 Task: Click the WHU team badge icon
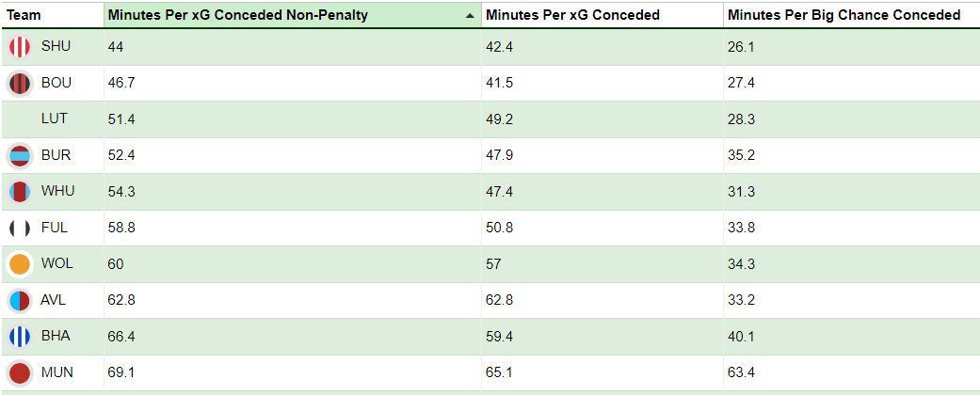click(20, 192)
